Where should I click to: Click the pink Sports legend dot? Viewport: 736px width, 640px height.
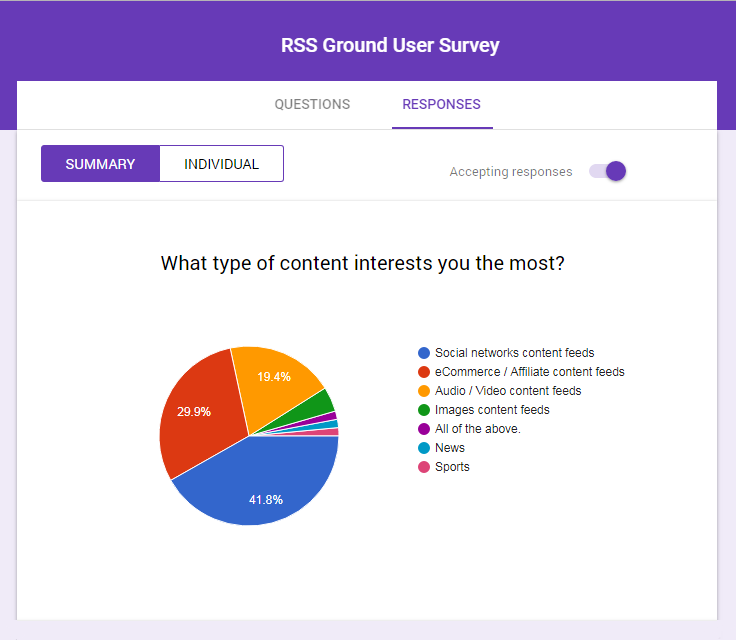point(424,467)
